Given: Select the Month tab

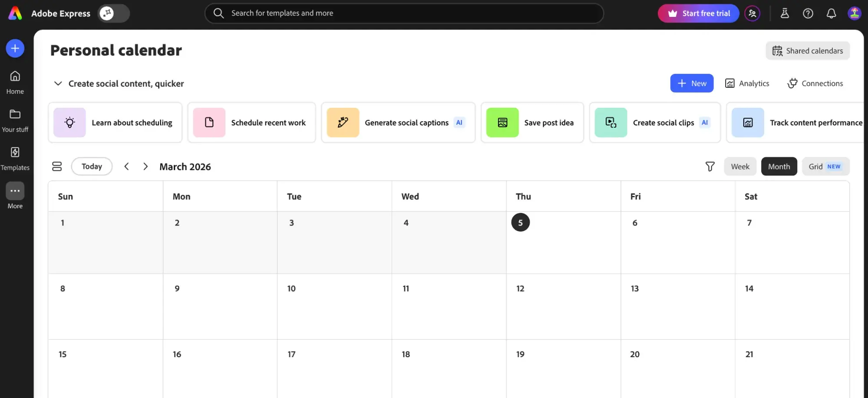Looking at the screenshot, I should pos(779,166).
